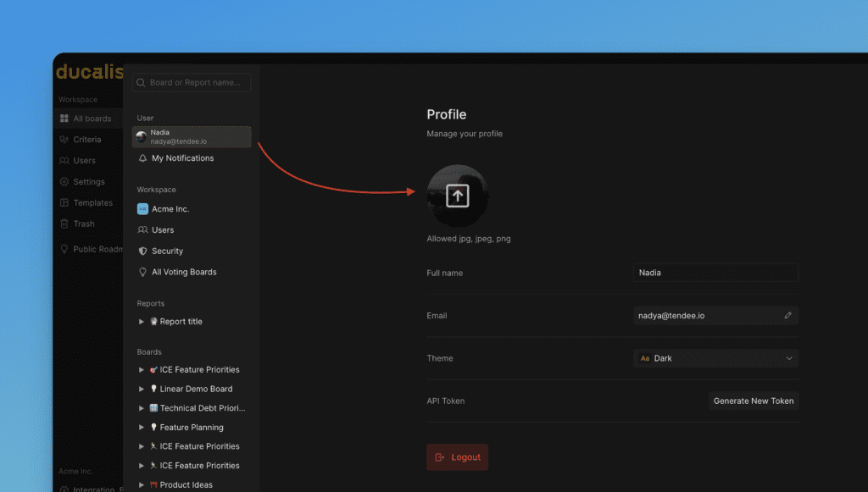The width and height of the screenshot is (868, 492).
Task: Click the Security shield icon
Action: pos(142,252)
